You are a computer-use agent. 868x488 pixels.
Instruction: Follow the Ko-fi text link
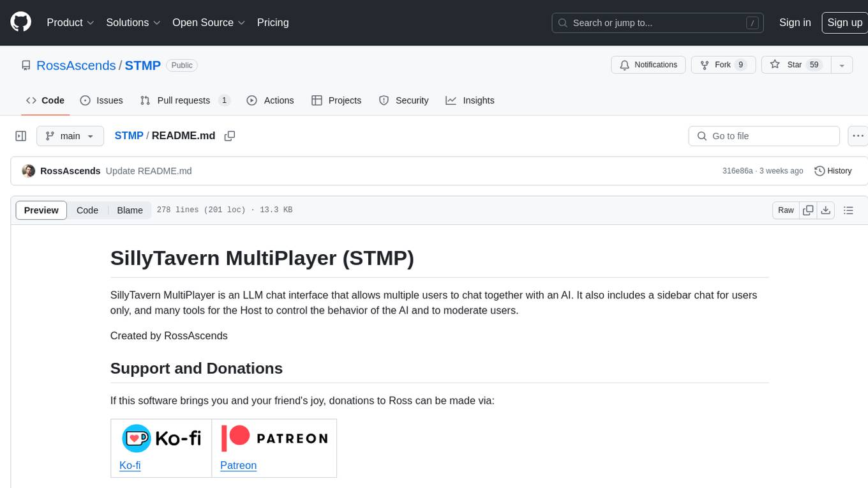pyautogui.click(x=130, y=465)
